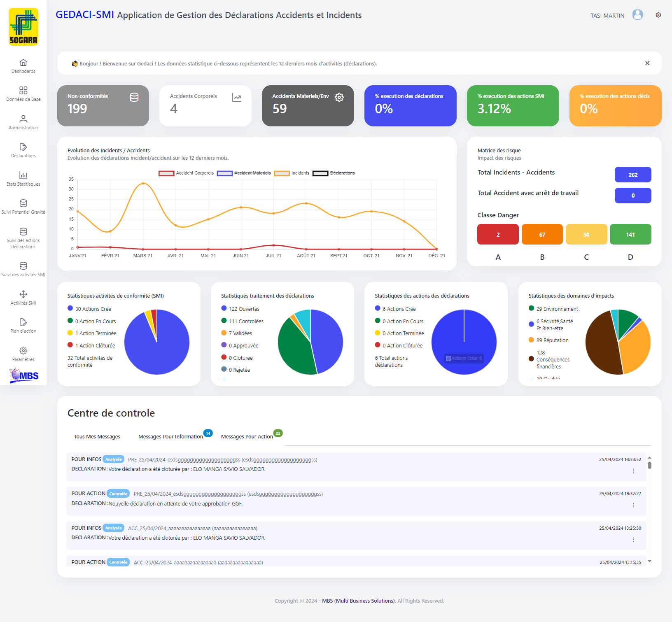Viewport: 672px width, 622px height.
Task: Toggle 30 Actions Crée legend item
Action: [x=89, y=309]
